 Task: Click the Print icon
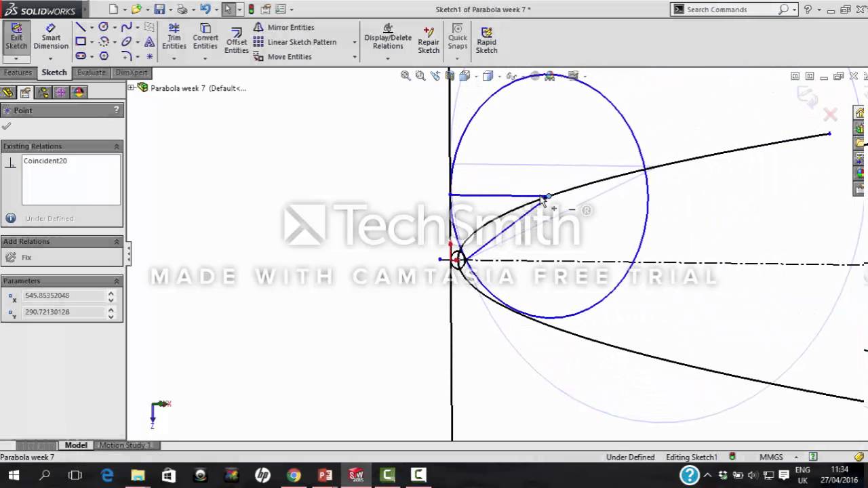[x=182, y=9]
